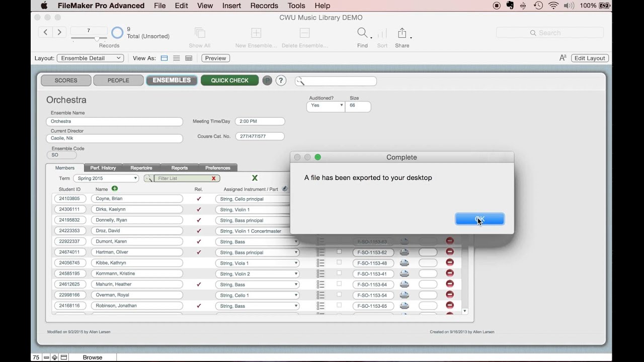The image size is (644, 362).
Task: Click the Sort toolbar icon
Action: point(382,33)
